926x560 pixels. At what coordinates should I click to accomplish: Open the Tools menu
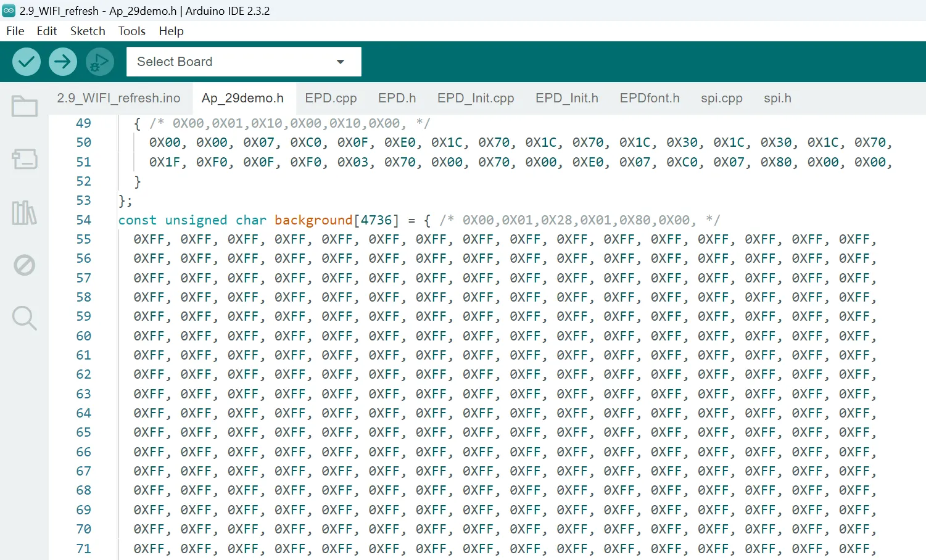pos(132,31)
